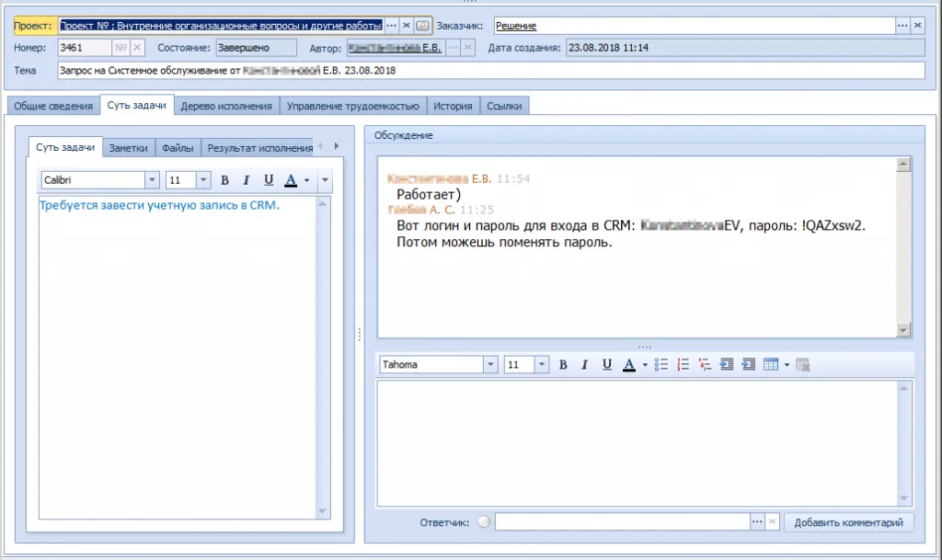
Task: Click the Добавить комментарий button
Action: coord(849,522)
